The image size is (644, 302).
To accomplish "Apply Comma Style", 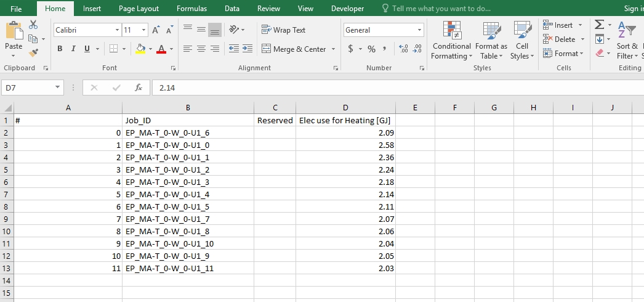I will (385, 49).
